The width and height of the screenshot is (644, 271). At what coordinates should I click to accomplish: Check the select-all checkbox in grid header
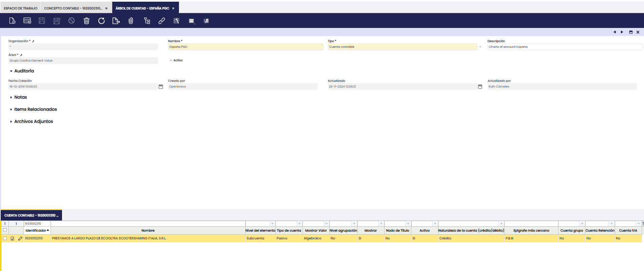coord(5,230)
